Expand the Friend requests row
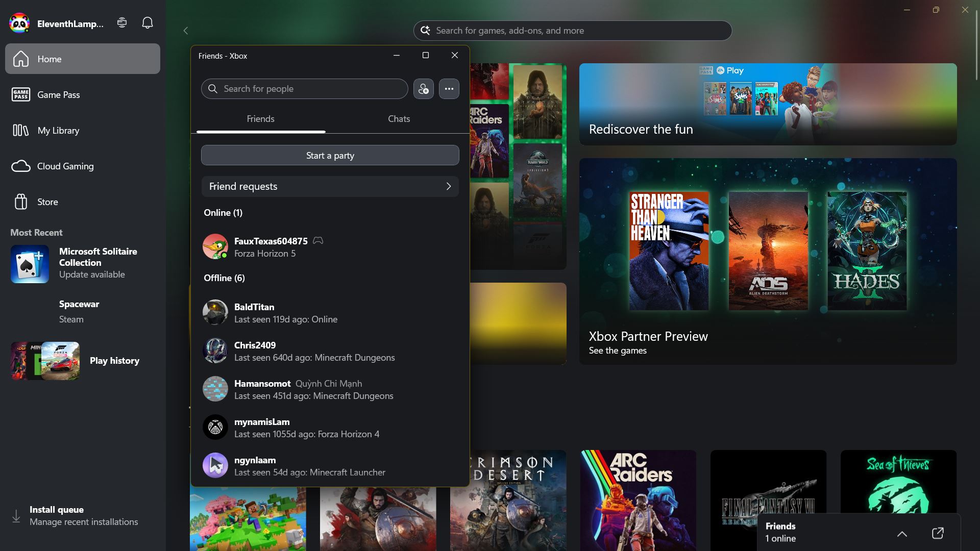Image resolution: width=980 pixels, height=551 pixels. pos(330,187)
